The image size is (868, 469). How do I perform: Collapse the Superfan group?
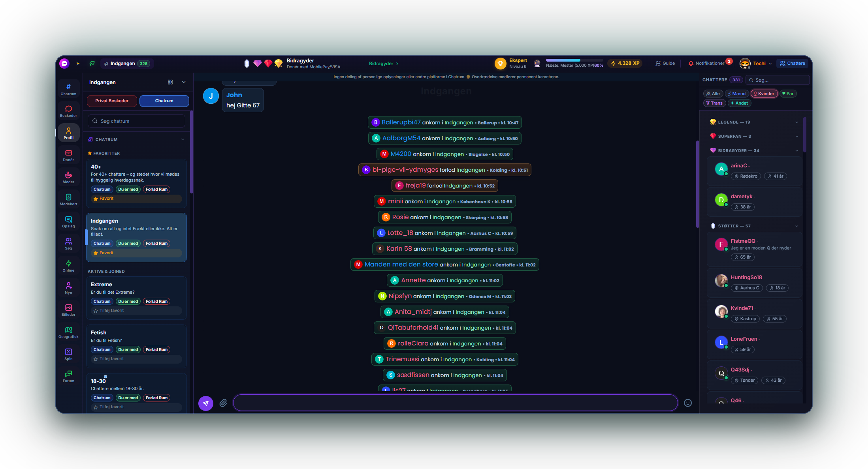(796, 137)
